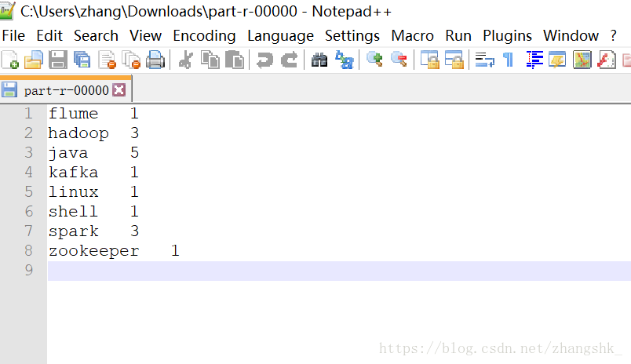This screenshot has height=364, width=631.
Task: Open the Plugins menu
Action: (508, 36)
